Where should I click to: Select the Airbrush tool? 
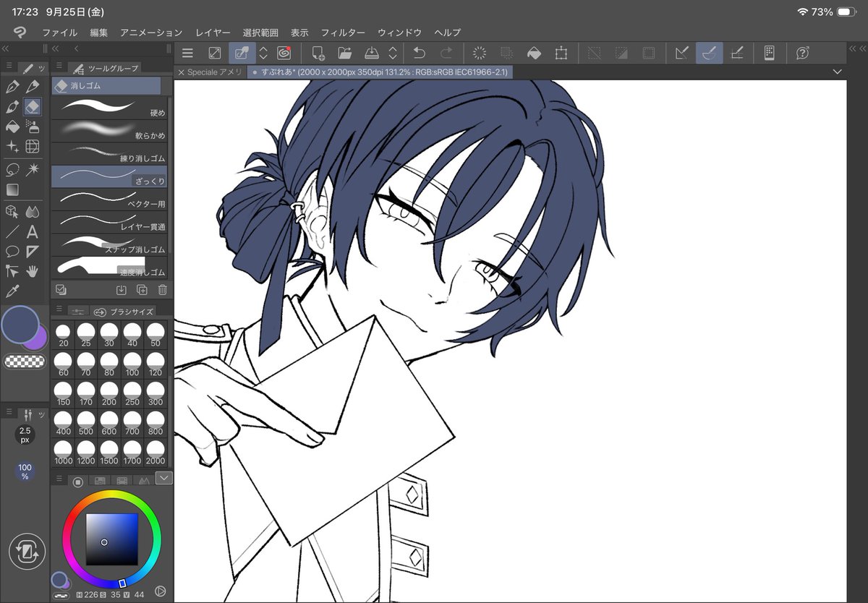[33, 127]
